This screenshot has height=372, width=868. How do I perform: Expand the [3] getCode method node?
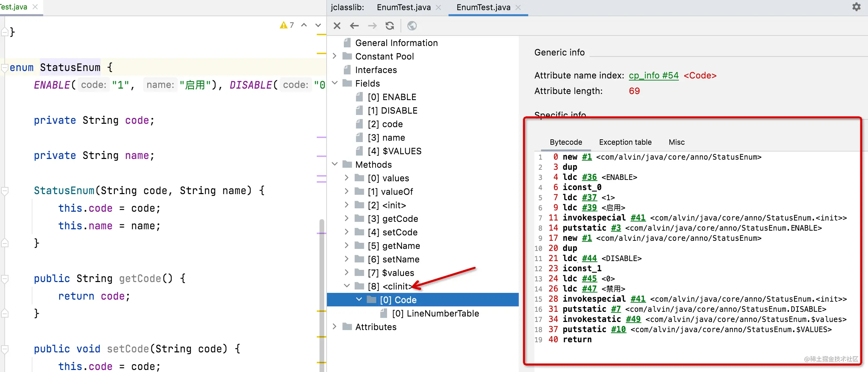click(347, 218)
